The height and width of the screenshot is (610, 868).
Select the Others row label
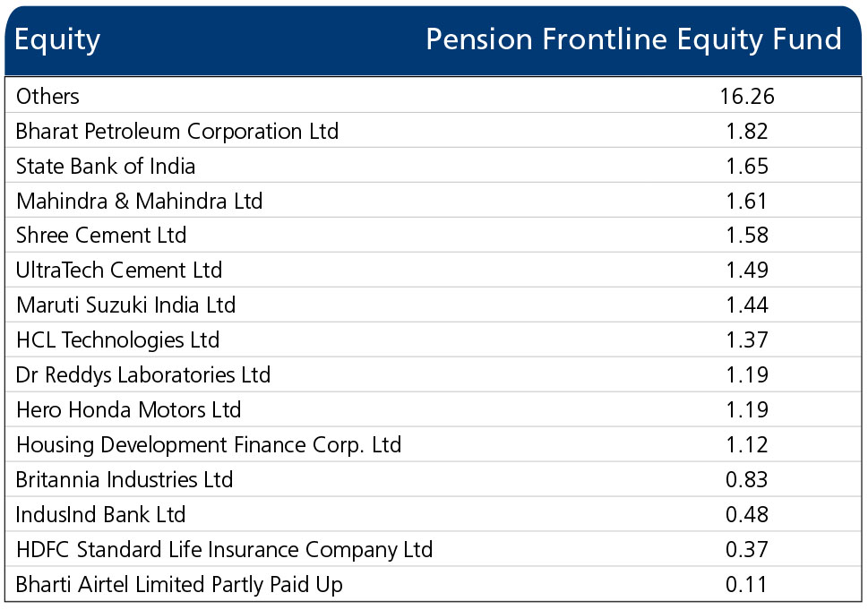[47, 97]
